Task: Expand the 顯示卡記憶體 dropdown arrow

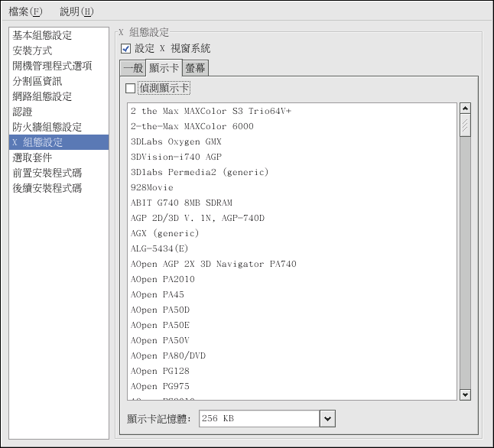Action: (327, 419)
